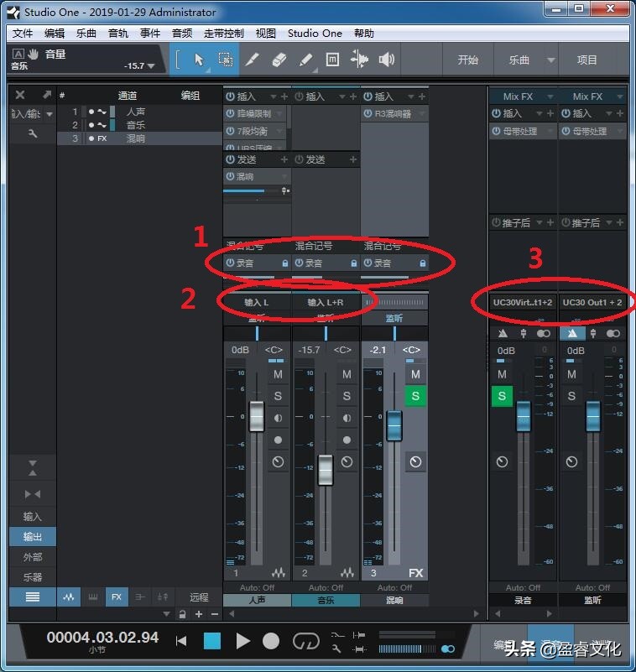The height and width of the screenshot is (672, 636).
Task: Toggle Loop in transport
Action: pos(306,641)
